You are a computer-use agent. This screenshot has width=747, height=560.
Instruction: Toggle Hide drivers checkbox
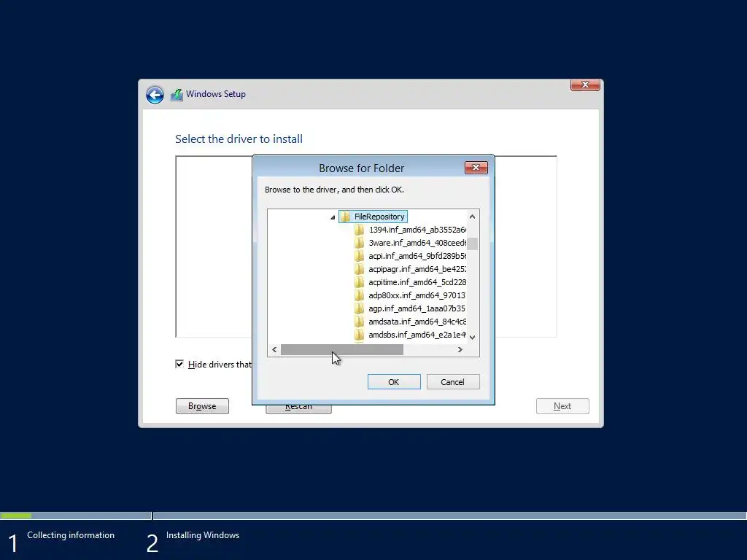[x=179, y=365]
